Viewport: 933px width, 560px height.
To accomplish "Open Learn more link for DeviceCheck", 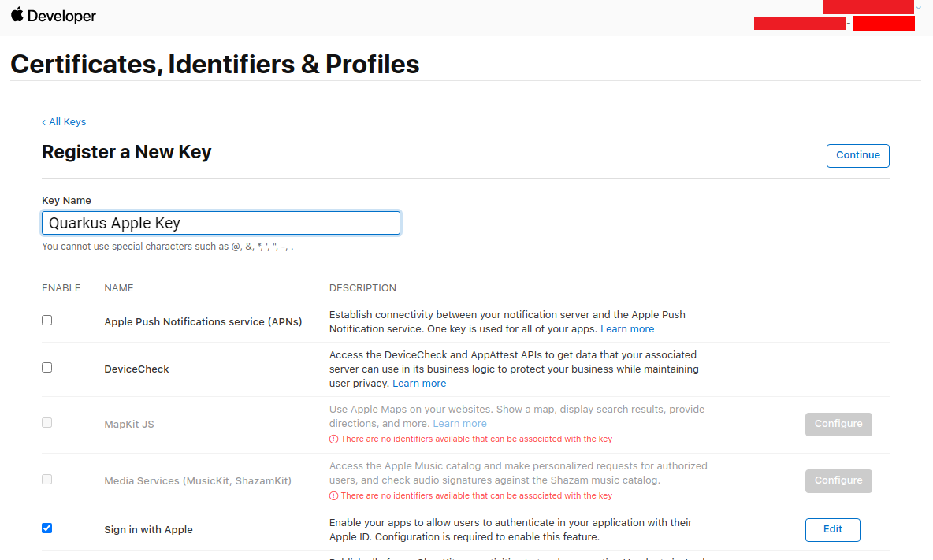I will pyautogui.click(x=419, y=384).
